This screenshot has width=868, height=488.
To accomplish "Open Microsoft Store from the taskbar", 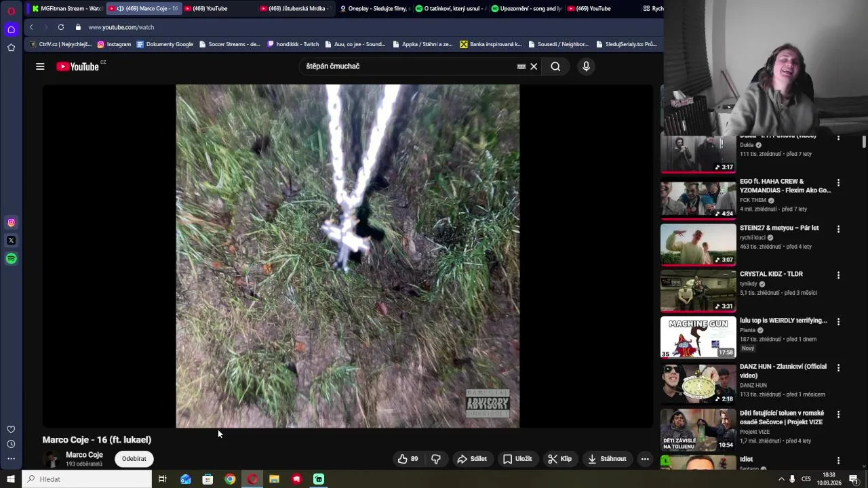I will point(208,479).
